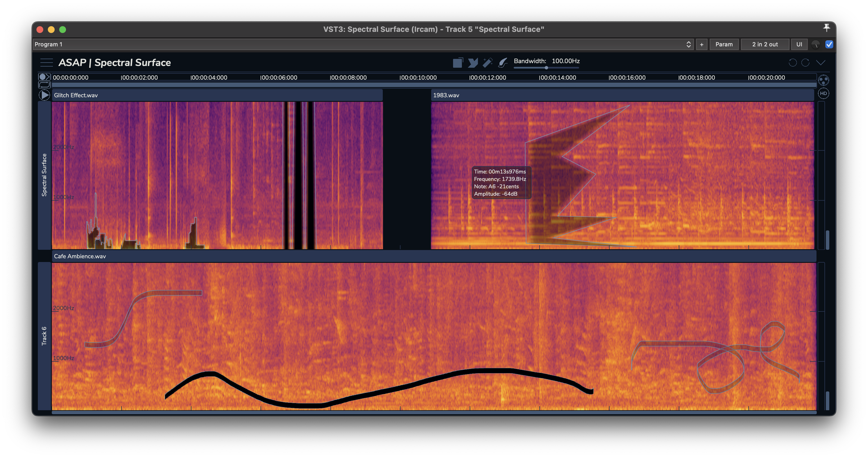Screen dimensions: 868x458
Task: Click the UI button in plugin header
Action: (x=799, y=44)
